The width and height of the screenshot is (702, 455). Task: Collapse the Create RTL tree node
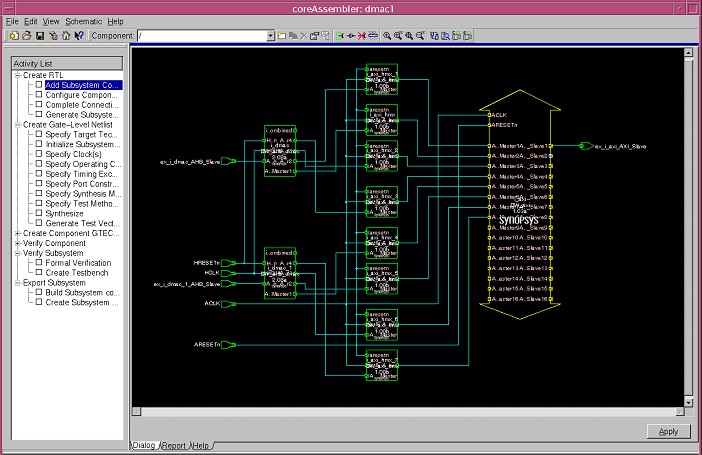[17, 75]
